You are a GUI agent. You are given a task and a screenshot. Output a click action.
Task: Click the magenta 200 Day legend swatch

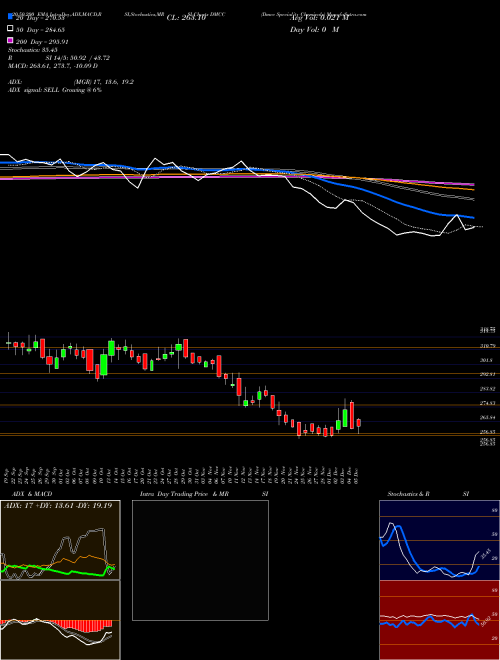tap(10, 40)
